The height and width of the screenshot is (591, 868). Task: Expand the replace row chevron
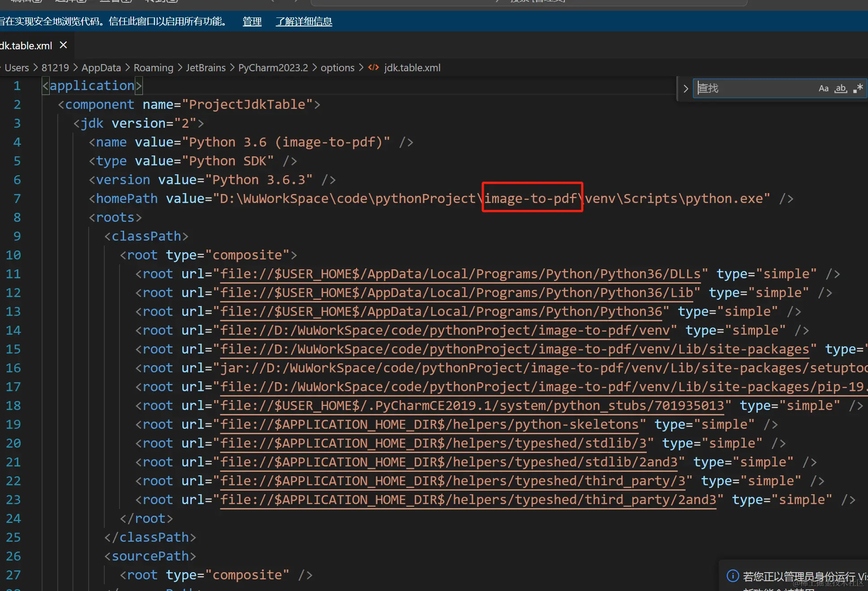[x=685, y=89]
